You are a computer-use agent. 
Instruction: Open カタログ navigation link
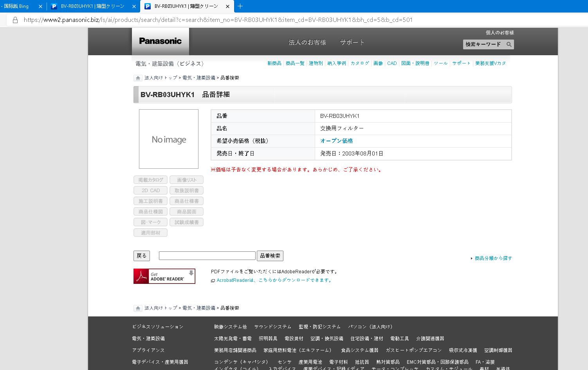[360, 63]
